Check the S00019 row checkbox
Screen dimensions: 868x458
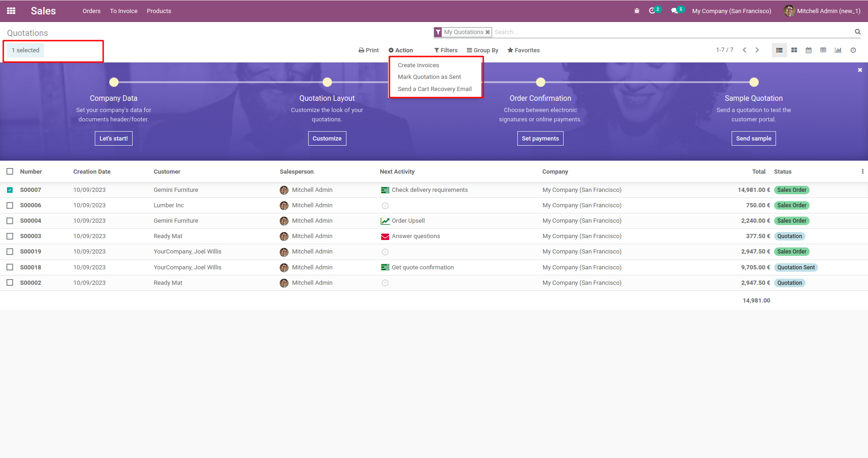[x=10, y=252]
